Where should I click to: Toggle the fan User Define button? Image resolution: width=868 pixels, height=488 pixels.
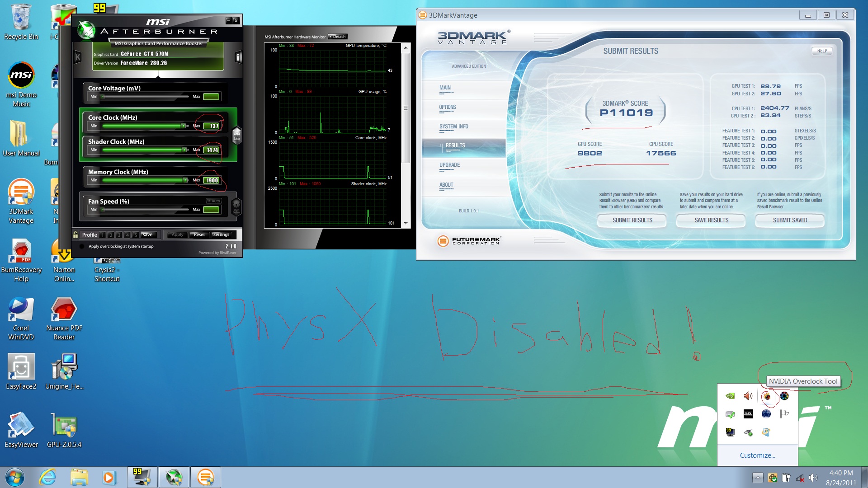pyautogui.click(x=236, y=207)
